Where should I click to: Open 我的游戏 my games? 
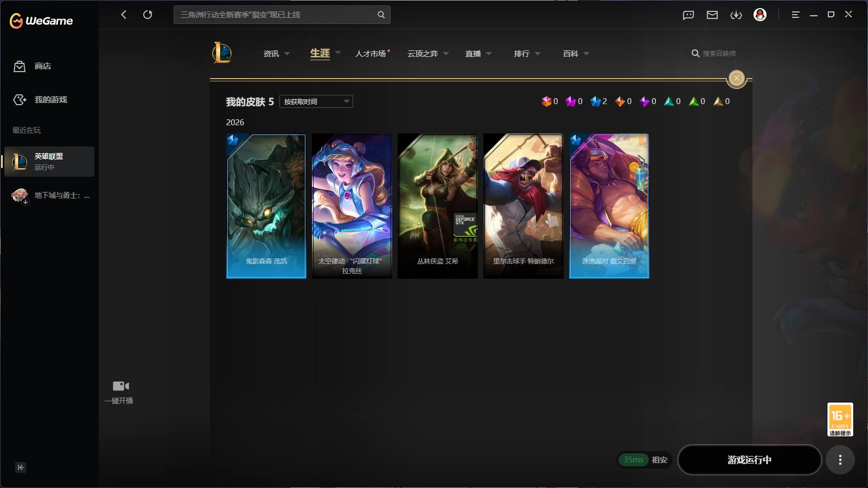[x=40, y=100]
